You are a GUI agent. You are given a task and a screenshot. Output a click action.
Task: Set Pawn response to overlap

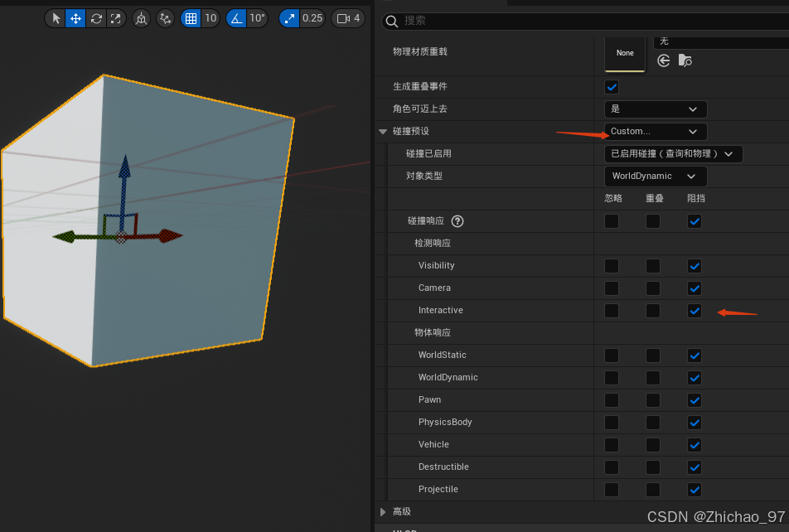[x=653, y=400]
